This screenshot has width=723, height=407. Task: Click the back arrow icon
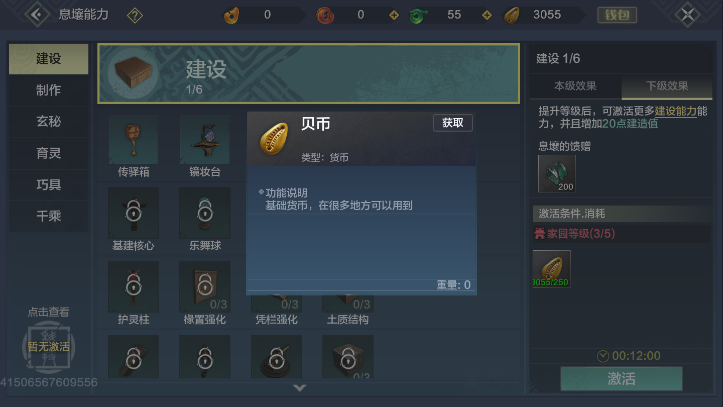(37, 15)
